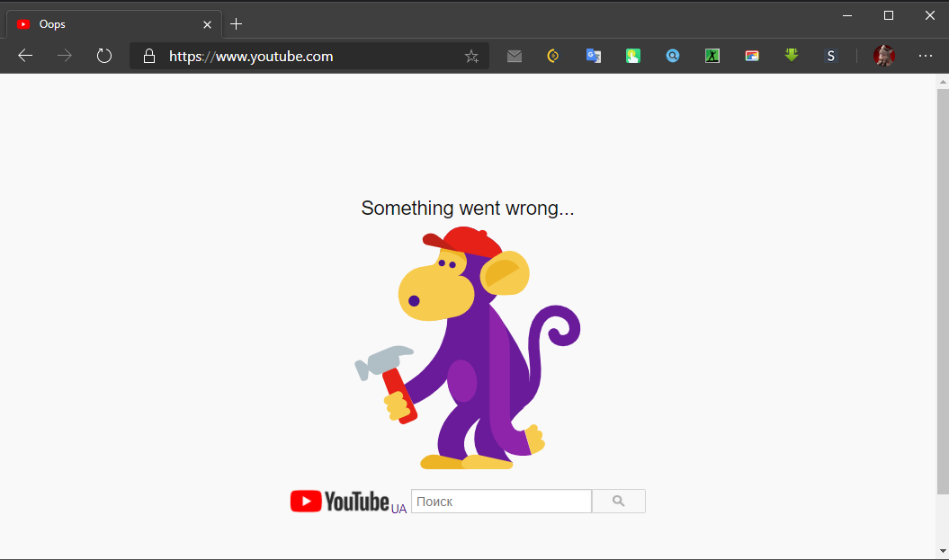Open the yellow circular extension icon
Image resolution: width=949 pixels, height=560 pixels.
(553, 57)
